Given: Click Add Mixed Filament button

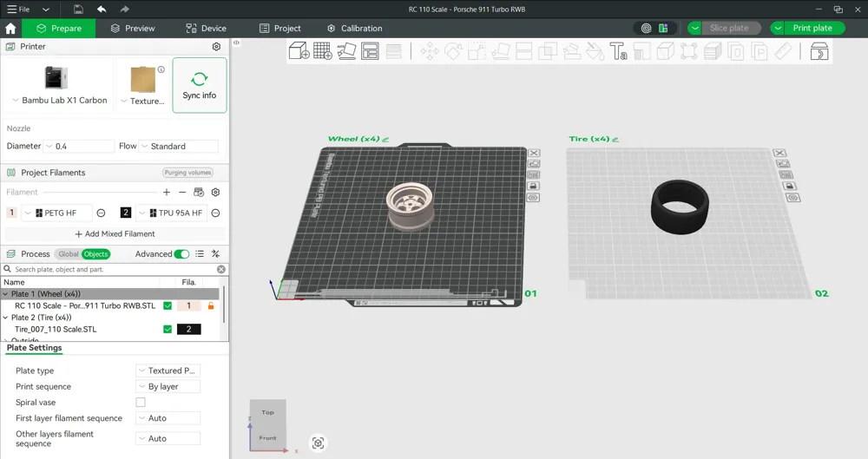Looking at the screenshot, I should point(115,233).
